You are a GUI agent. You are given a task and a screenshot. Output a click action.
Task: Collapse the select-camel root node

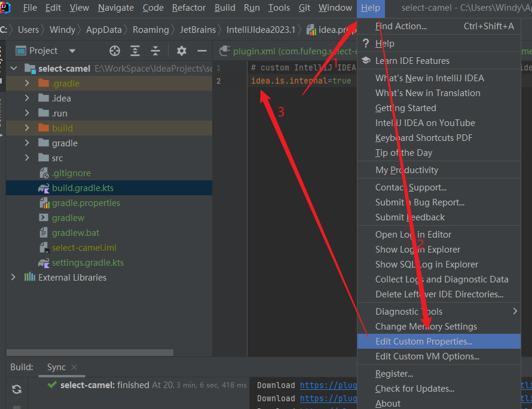(x=14, y=69)
